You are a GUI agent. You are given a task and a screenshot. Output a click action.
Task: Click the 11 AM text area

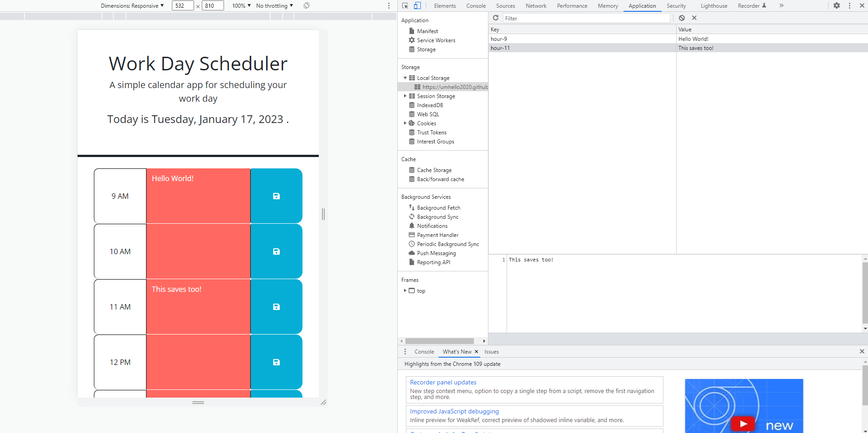pos(198,307)
